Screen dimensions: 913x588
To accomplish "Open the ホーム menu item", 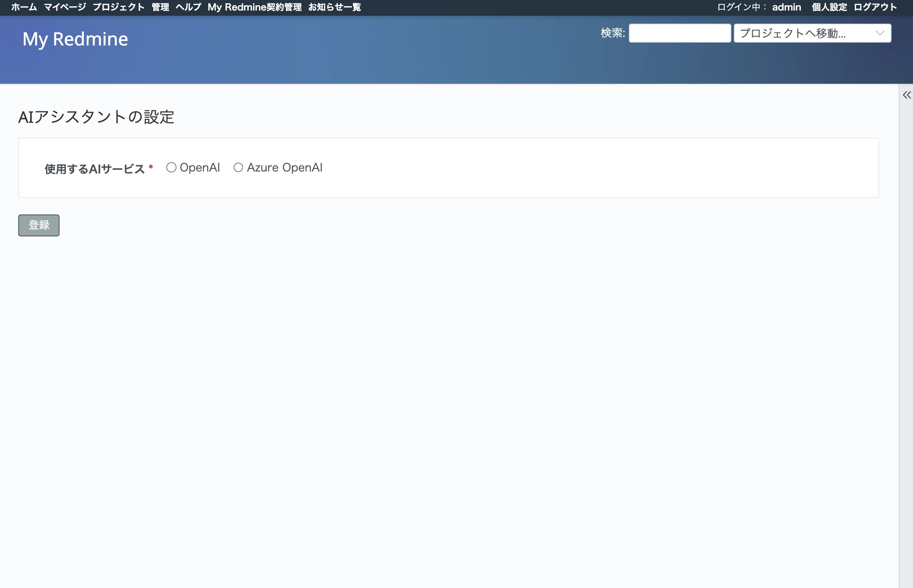I will 24,7.
